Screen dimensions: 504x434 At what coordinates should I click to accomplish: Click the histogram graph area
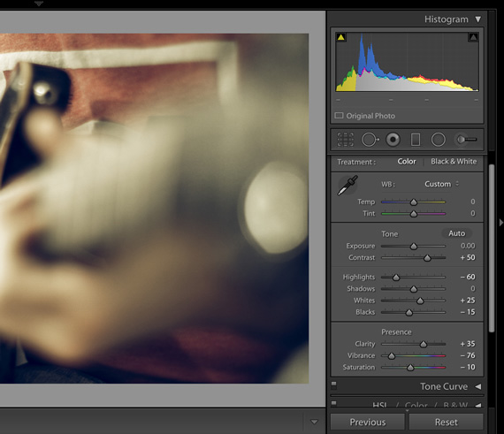[407, 62]
